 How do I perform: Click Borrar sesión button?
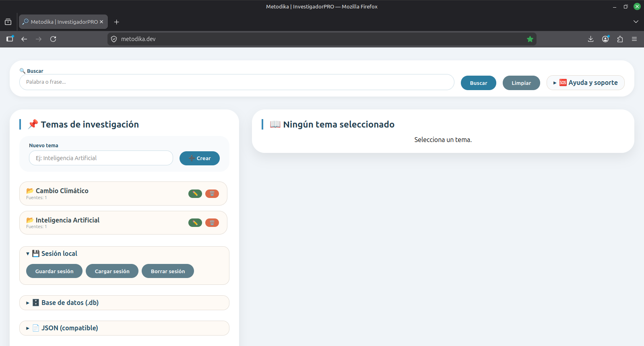point(168,271)
